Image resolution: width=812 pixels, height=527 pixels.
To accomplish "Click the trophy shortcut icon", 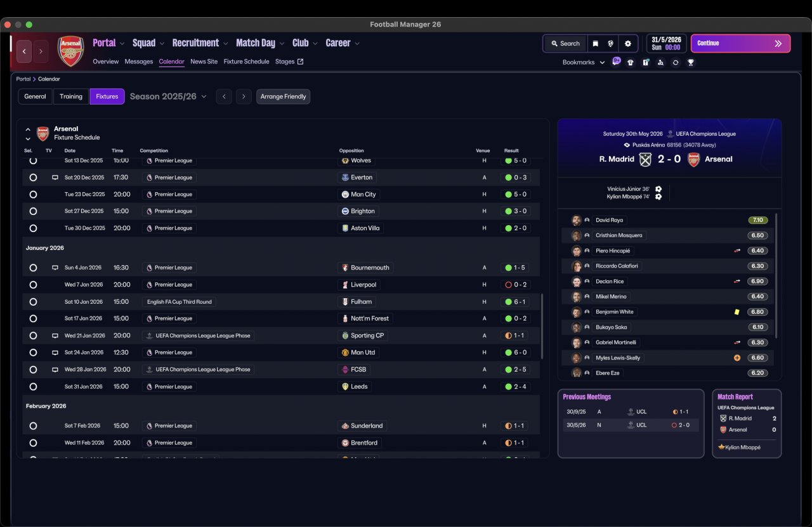I will coord(691,63).
